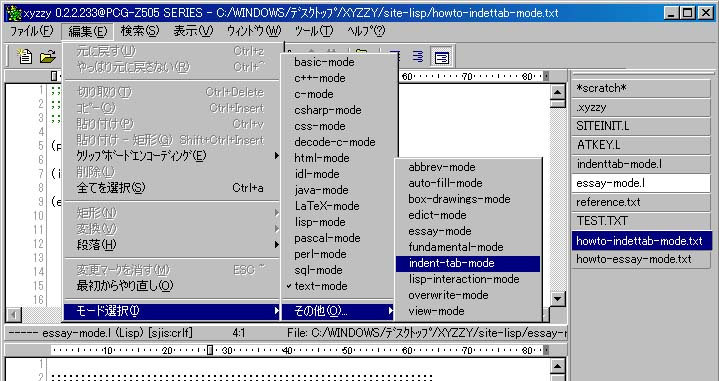Select c++-mode
719x381 pixels.
tap(338, 78)
